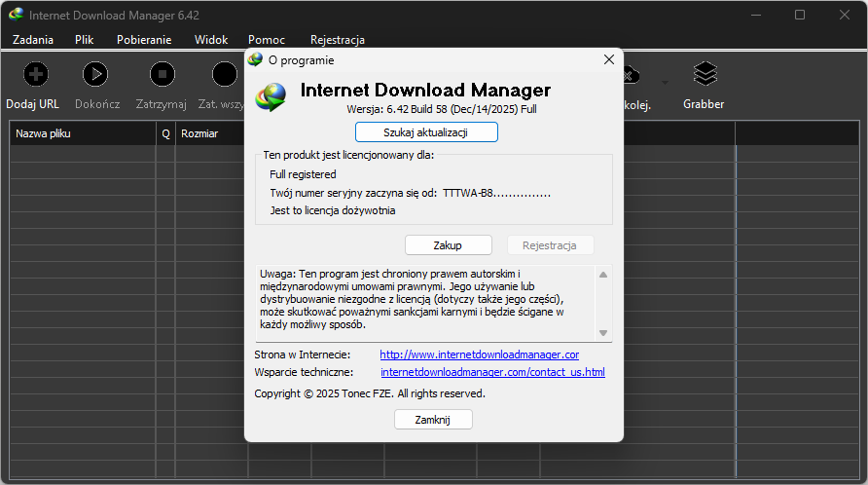Click the 'Jest to licencja dożywotnia' text

(333, 210)
